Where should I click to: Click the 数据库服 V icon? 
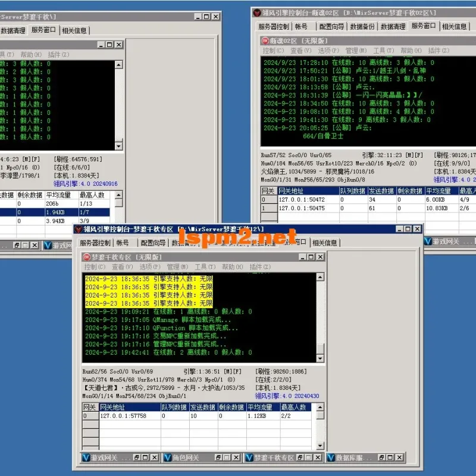[x=331, y=458]
